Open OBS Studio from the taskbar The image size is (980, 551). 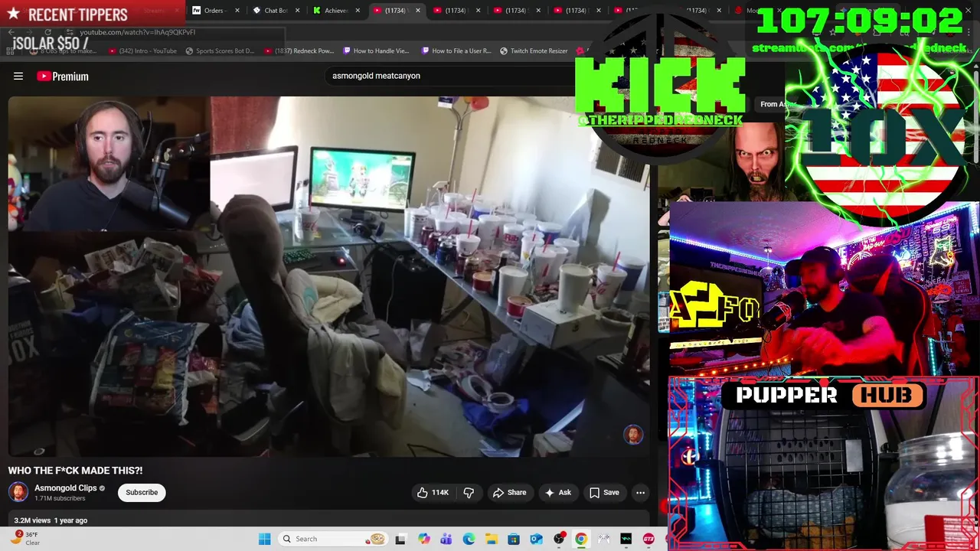click(559, 539)
